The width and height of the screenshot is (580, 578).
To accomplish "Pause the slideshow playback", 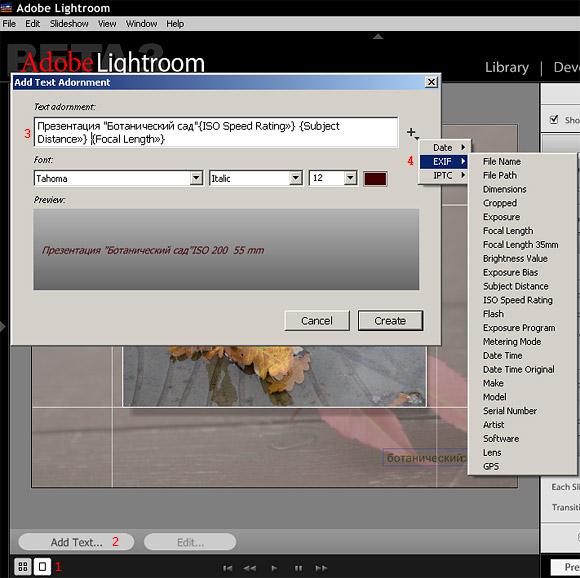I will click(298, 568).
